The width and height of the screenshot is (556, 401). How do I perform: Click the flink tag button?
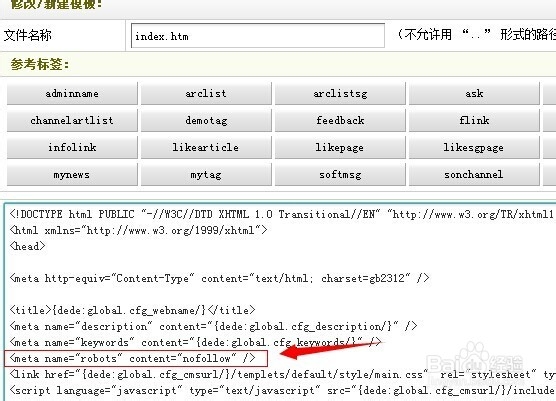pyautogui.click(x=474, y=121)
